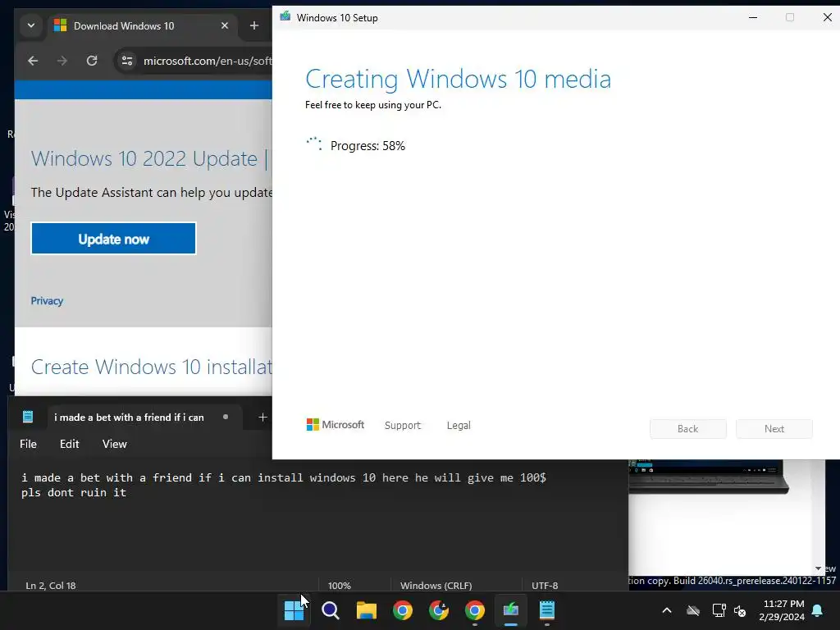Add a new Notepad tab
This screenshot has height=630, width=840.
click(262, 417)
